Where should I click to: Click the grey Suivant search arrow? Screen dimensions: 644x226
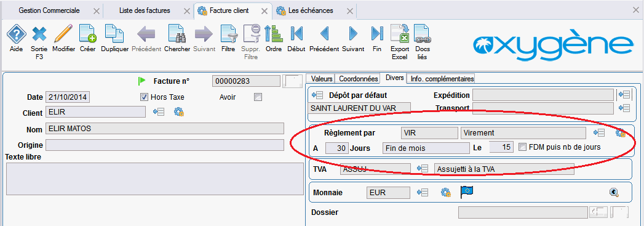point(204,33)
